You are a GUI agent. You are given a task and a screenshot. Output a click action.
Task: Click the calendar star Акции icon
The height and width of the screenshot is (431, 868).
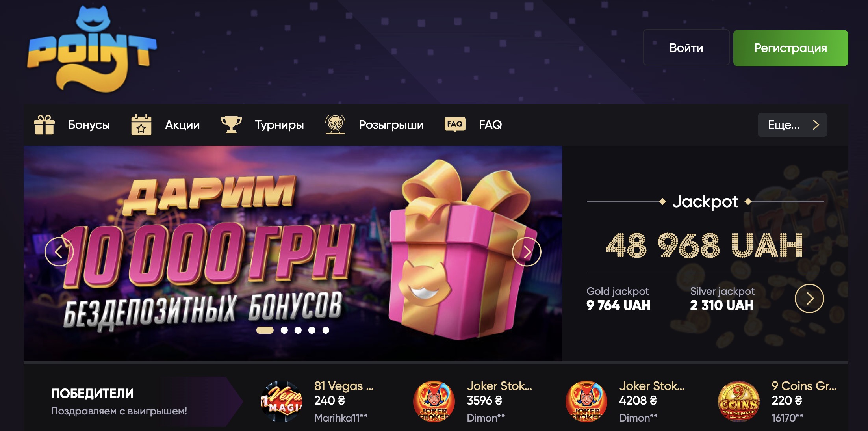141,124
